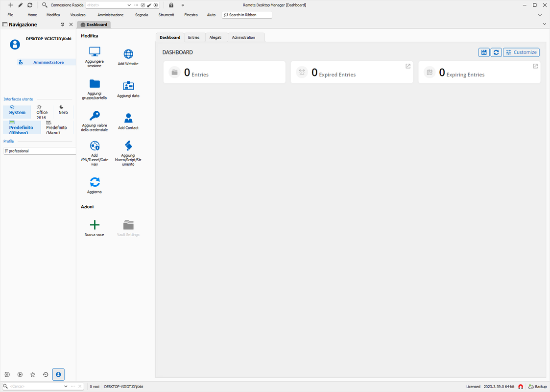This screenshot has width=550, height=392.
Task: Open the Host dropdown in Connessione Rapida
Action: [129, 5]
